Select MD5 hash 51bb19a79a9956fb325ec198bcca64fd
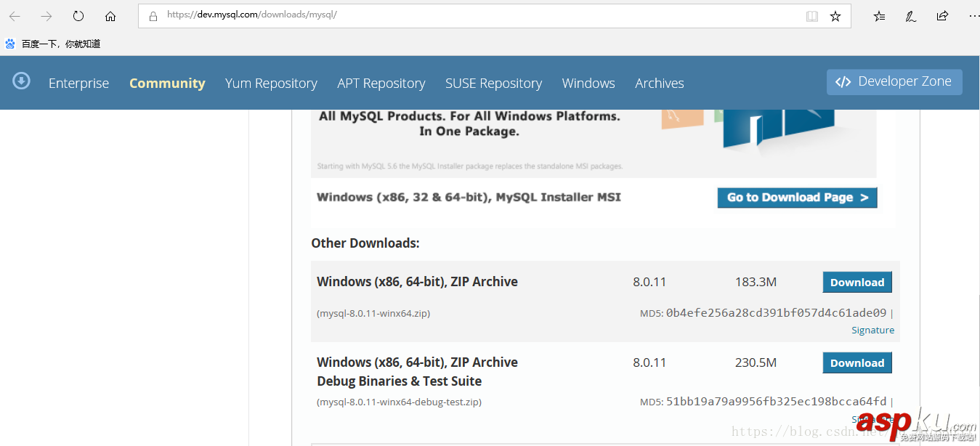This screenshot has width=980, height=446. [x=776, y=401]
